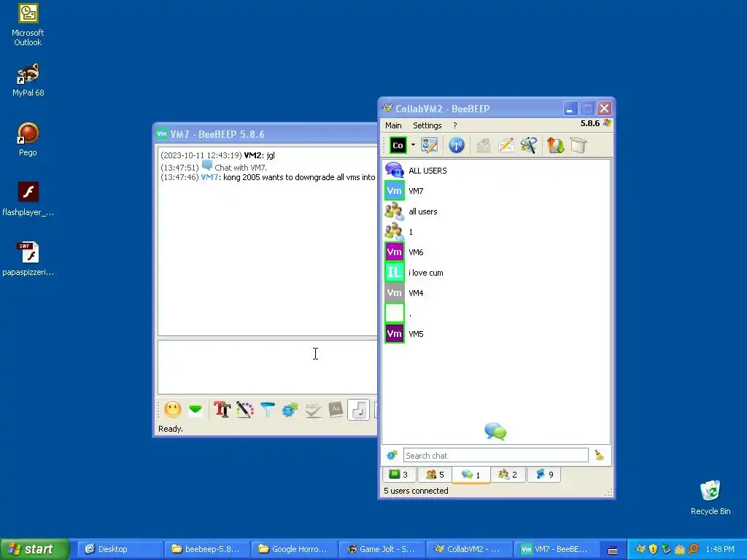This screenshot has width=747, height=560.
Task: Click the Search chat input field
Action: 495,455
